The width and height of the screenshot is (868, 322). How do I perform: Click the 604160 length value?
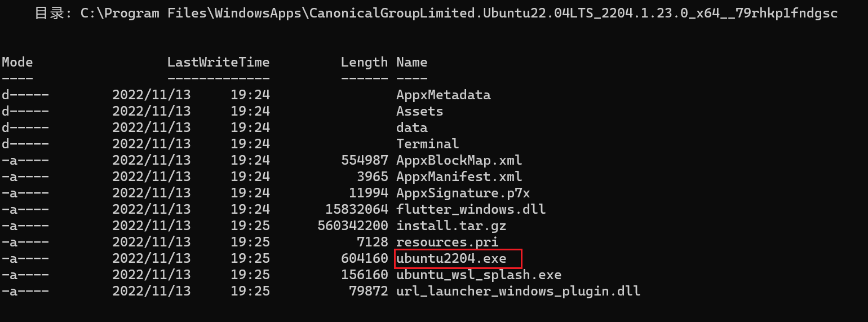click(x=364, y=259)
